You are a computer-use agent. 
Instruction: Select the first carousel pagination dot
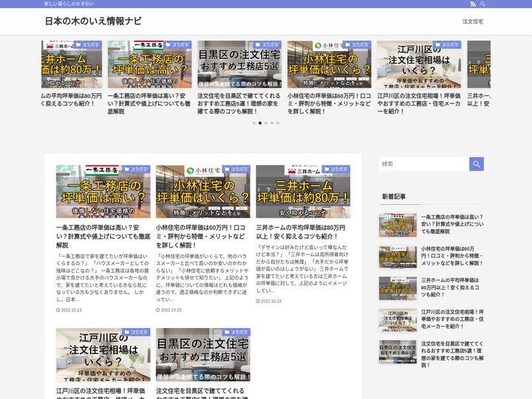254,123
